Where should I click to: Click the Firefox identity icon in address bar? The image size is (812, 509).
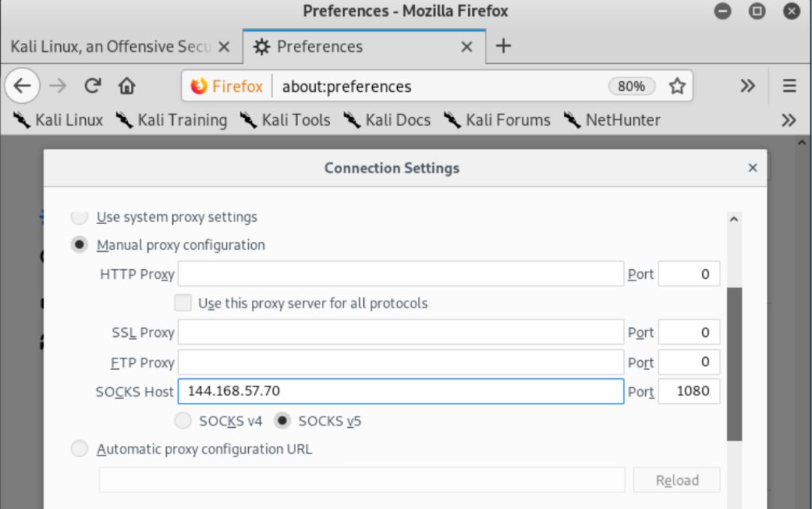tap(198, 86)
